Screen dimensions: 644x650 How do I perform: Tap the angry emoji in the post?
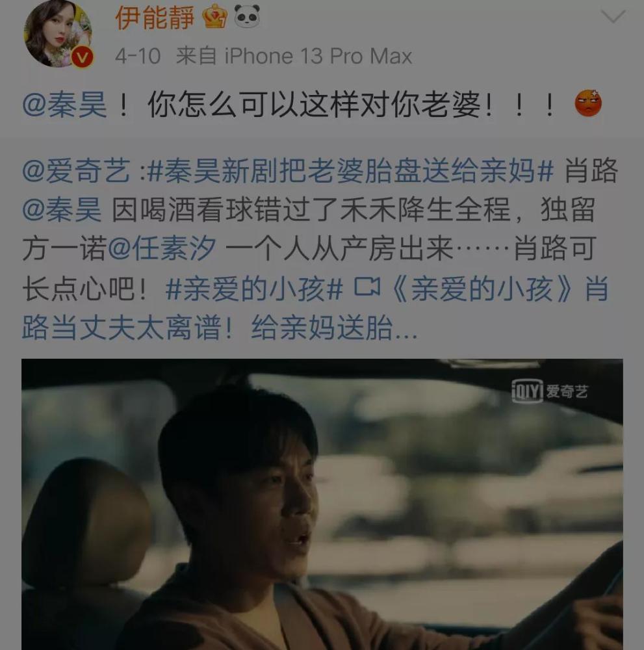click(587, 103)
